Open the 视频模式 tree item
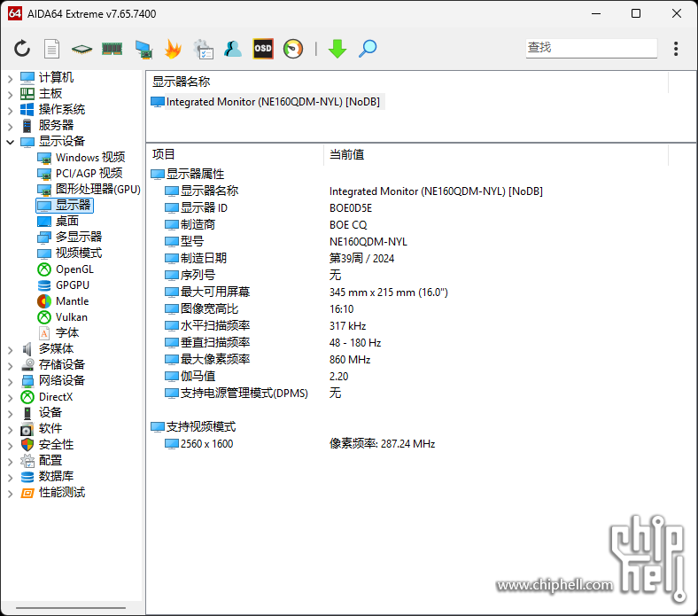Image resolution: width=698 pixels, height=616 pixels. click(x=78, y=253)
